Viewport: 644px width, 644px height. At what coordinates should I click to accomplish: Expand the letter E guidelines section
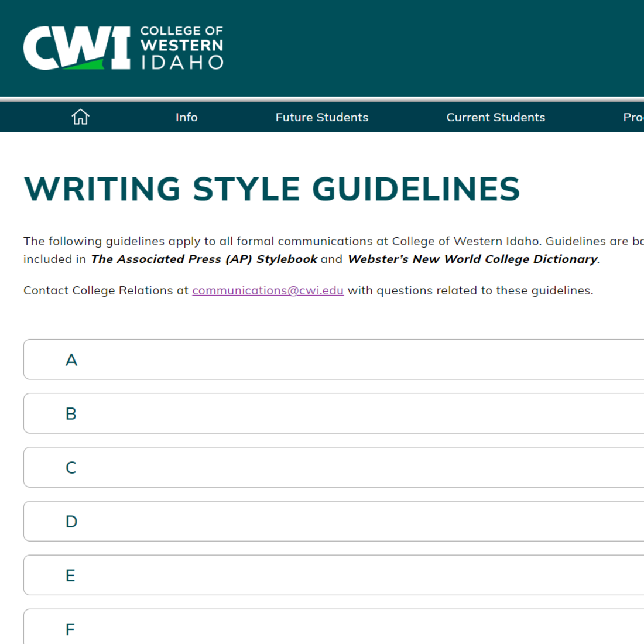70,575
